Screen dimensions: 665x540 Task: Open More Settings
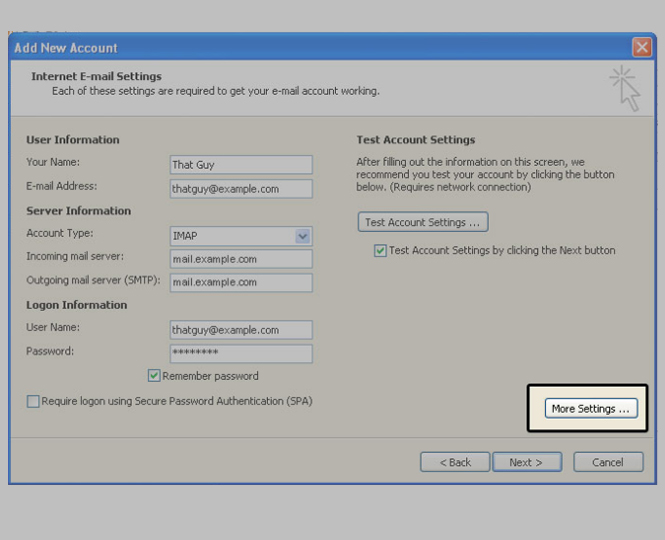[590, 408]
